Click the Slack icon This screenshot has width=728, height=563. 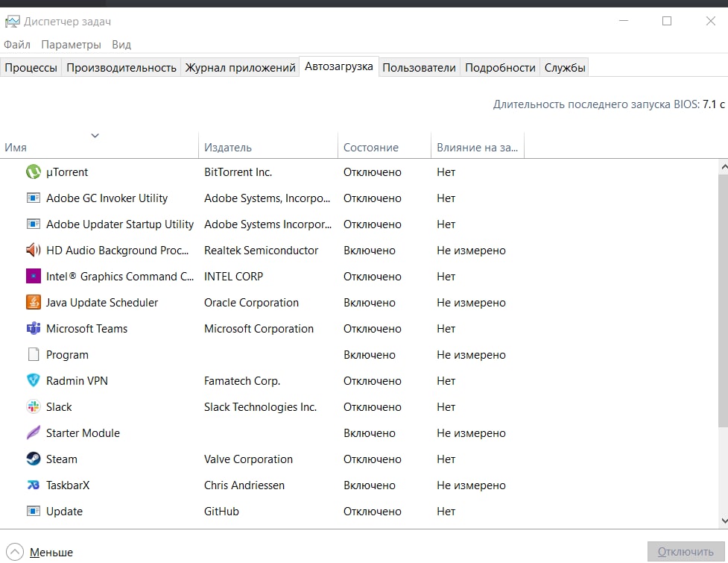pyautogui.click(x=34, y=406)
